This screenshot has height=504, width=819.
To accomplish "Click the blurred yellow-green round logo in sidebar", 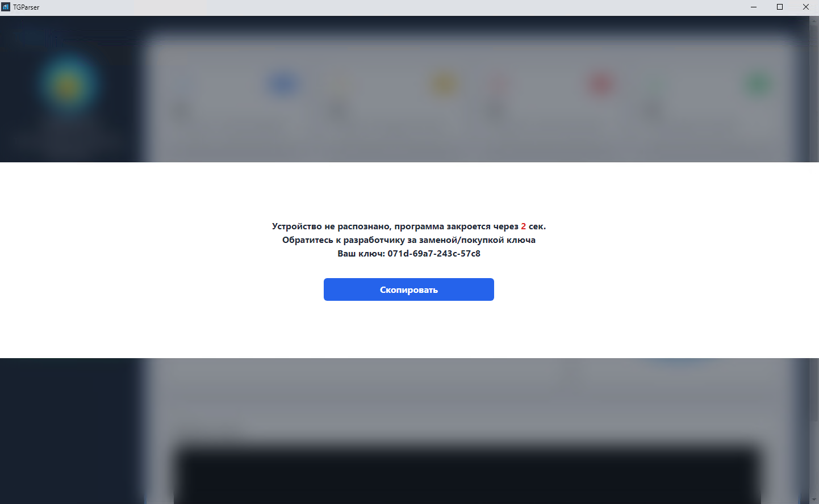I will [69, 84].
